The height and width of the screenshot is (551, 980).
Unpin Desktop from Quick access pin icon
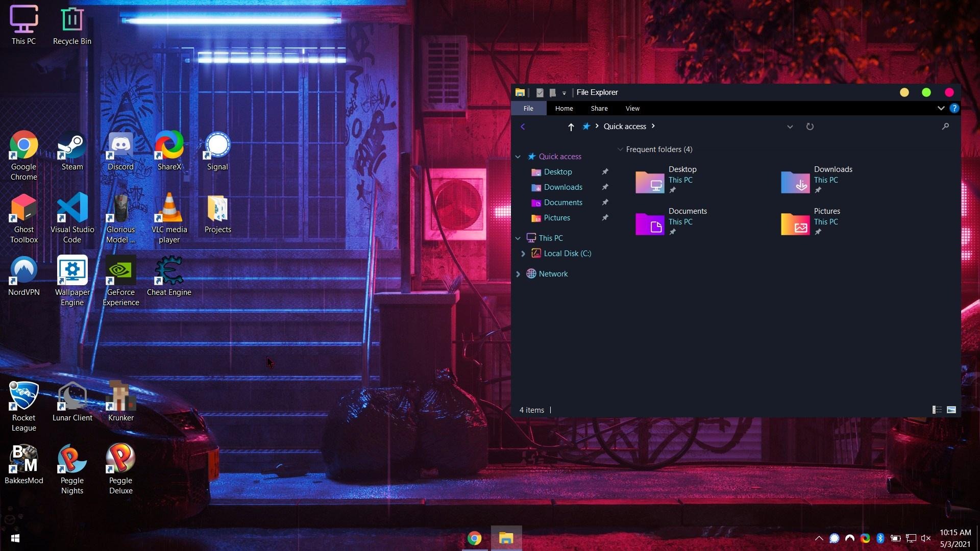(x=605, y=172)
